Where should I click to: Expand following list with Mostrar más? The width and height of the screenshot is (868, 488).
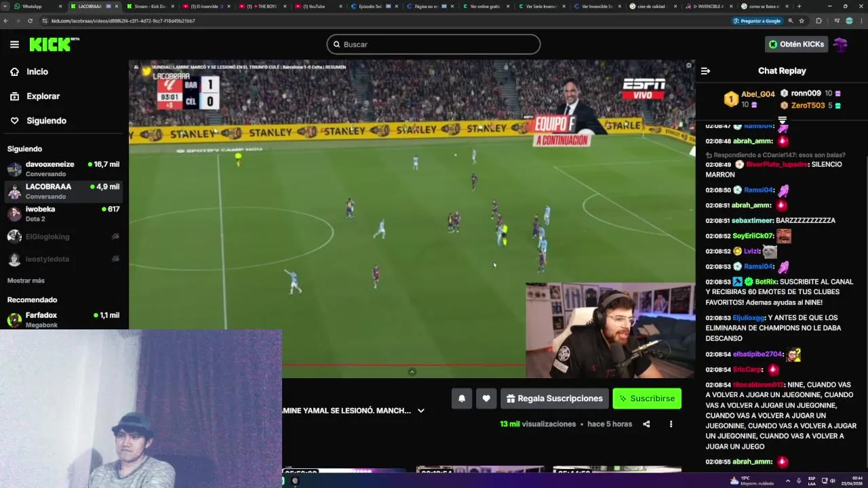[x=26, y=281]
